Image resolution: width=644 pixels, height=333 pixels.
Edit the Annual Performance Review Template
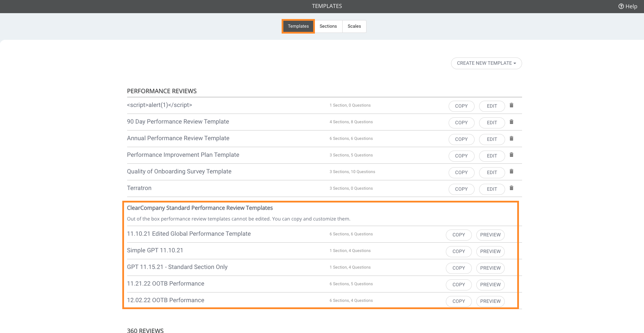click(x=492, y=139)
